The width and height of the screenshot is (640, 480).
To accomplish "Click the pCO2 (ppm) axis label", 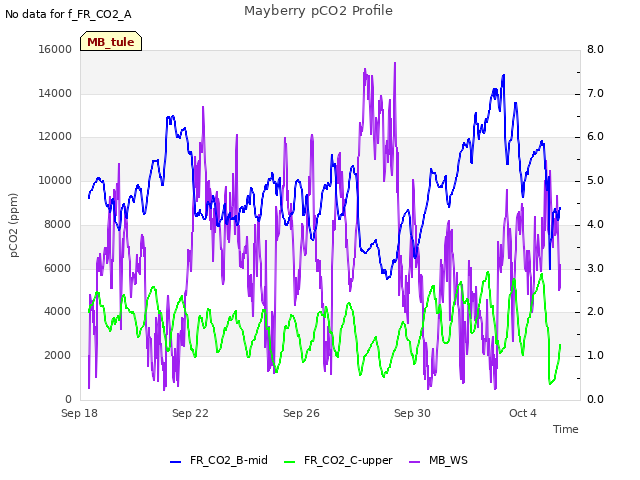I will pyautogui.click(x=13, y=225).
